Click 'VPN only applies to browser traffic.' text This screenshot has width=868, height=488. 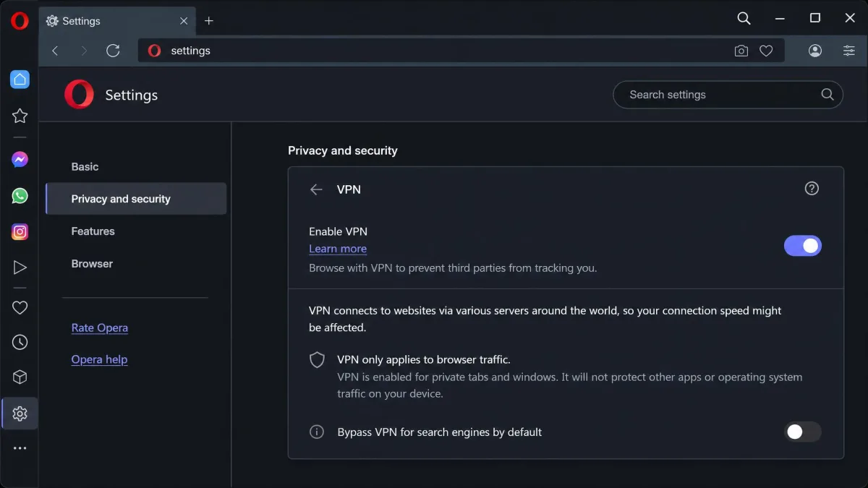coord(424,359)
